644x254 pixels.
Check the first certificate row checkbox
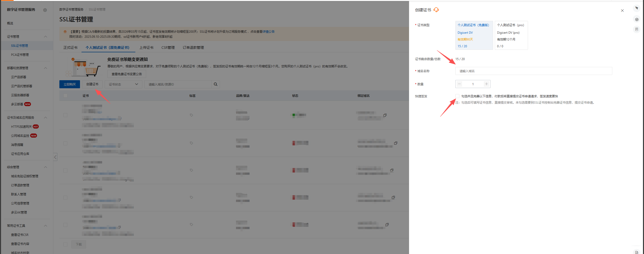[x=65, y=115]
